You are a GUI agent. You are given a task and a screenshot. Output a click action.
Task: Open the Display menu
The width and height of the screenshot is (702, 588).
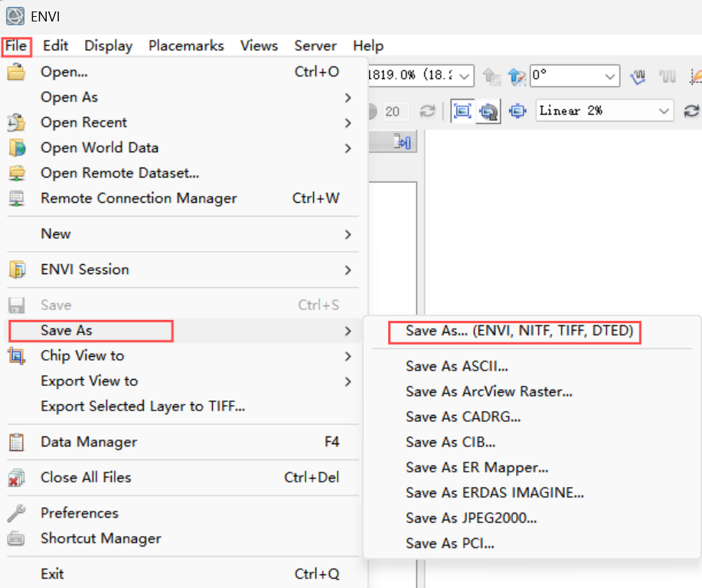point(109,46)
